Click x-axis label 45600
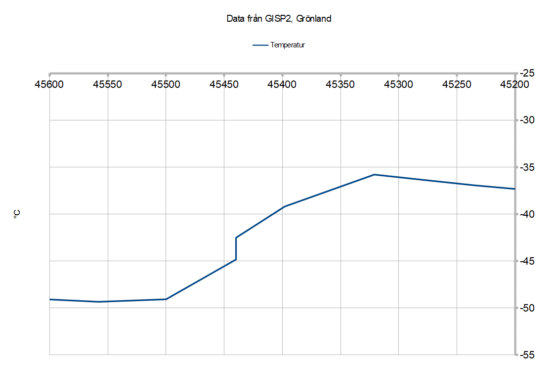 (49, 84)
